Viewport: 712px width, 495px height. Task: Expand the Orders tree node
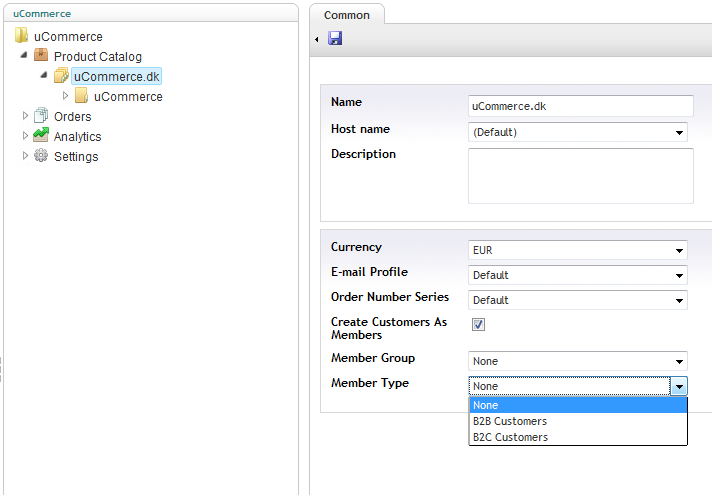coord(25,115)
